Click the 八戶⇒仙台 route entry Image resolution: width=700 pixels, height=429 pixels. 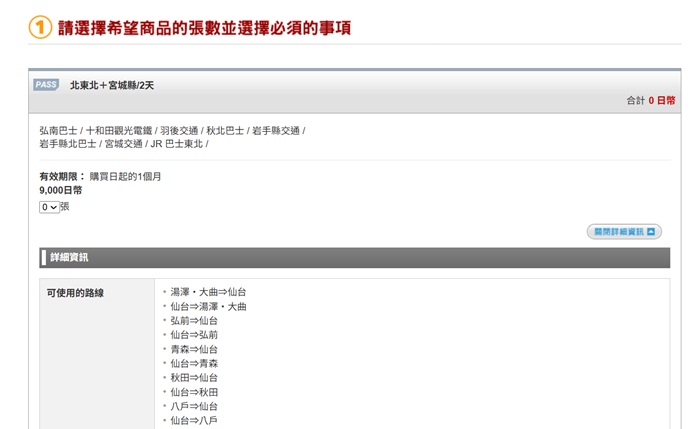pyautogui.click(x=194, y=407)
